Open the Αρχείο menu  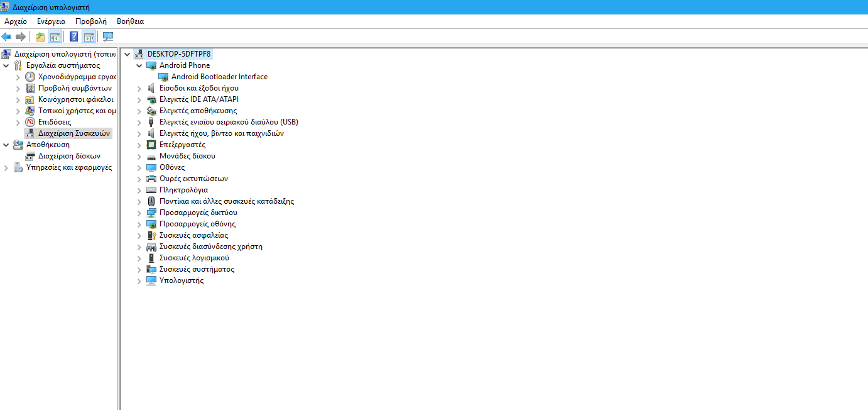click(16, 21)
